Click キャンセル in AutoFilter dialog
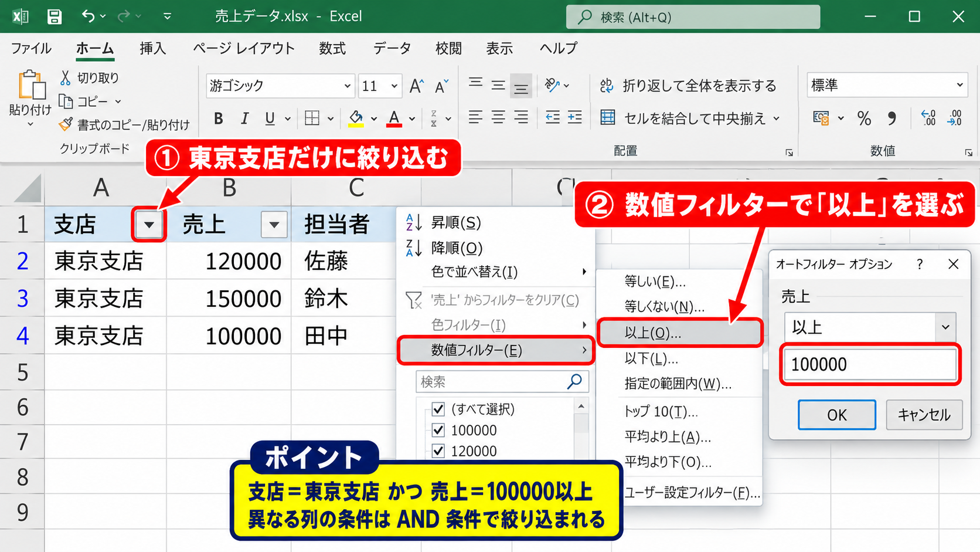980x552 pixels. 924,415
